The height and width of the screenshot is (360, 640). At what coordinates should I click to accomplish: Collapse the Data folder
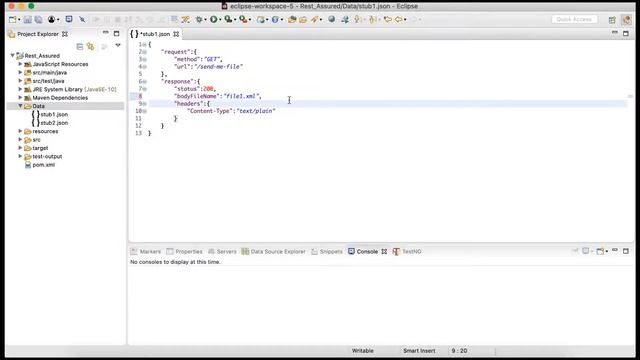(20, 106)
